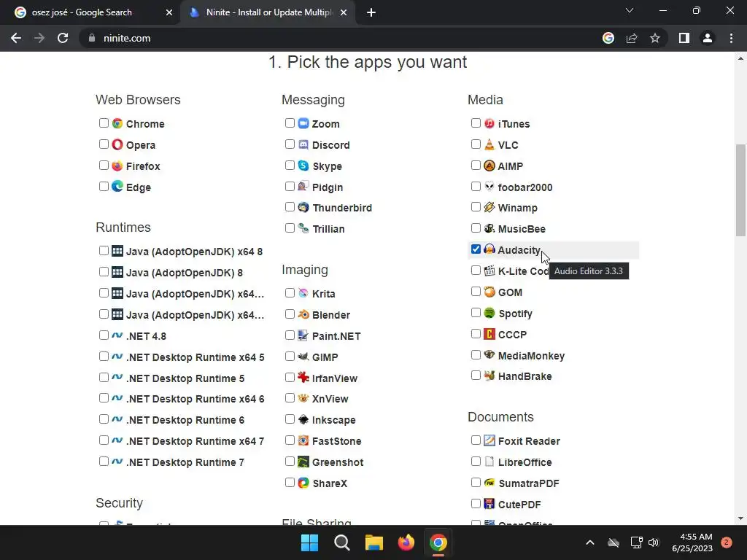
Task: Open the share this page icon
Action: pyautogui.click(x=632, y=38)
